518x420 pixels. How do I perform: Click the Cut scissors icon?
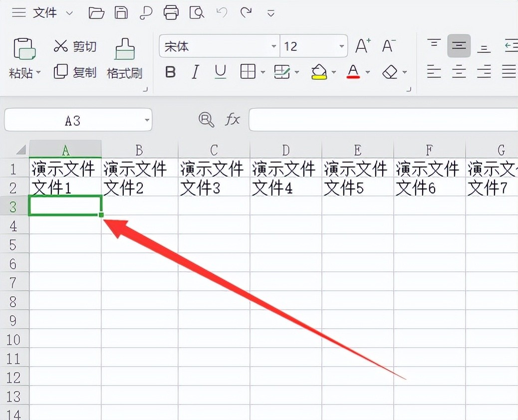(60, 46)
